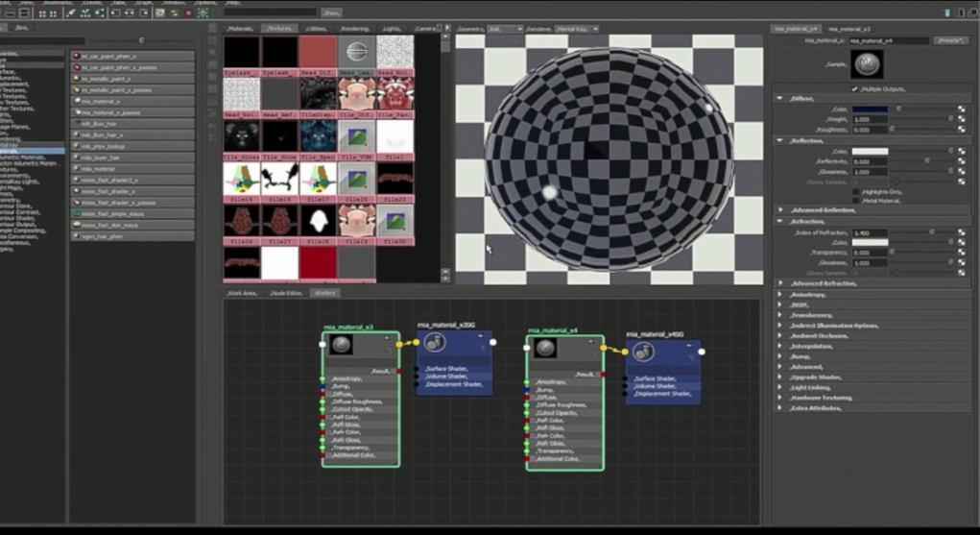Click the material sample sphere preview
The image size is (980, 535).
tap(867, 64)
